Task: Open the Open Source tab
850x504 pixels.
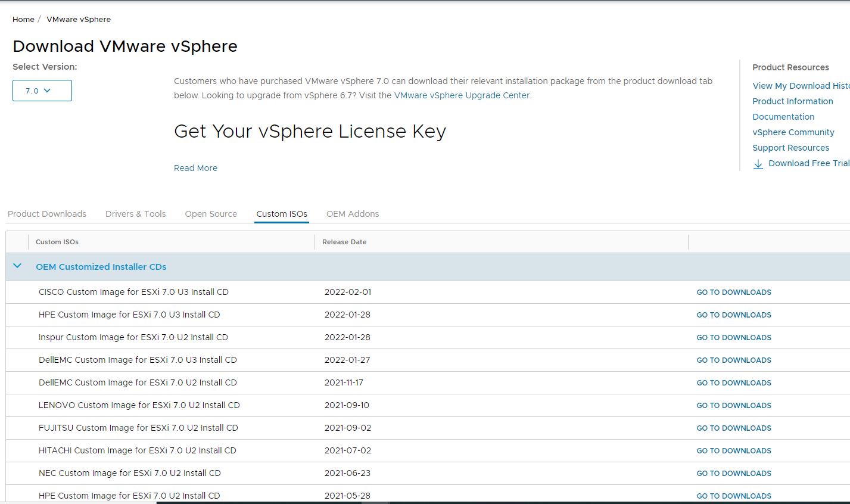Action: tap(211, 213)
